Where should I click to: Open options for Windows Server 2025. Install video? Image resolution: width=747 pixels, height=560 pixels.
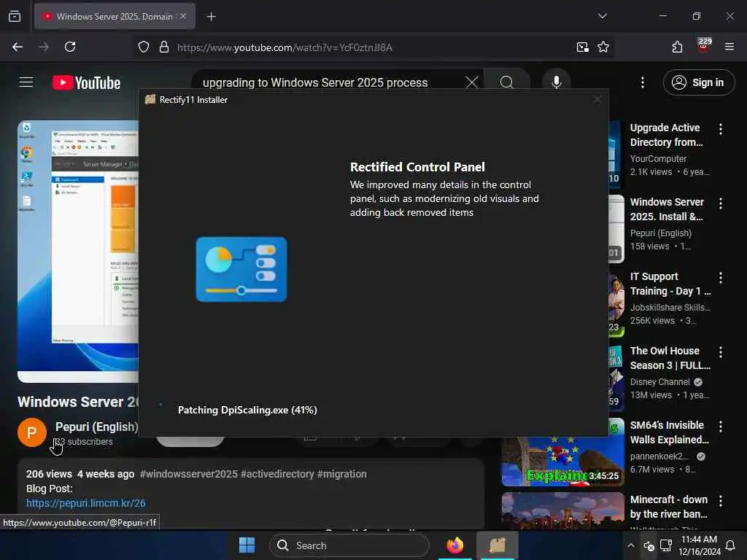[x=720, y=203]
